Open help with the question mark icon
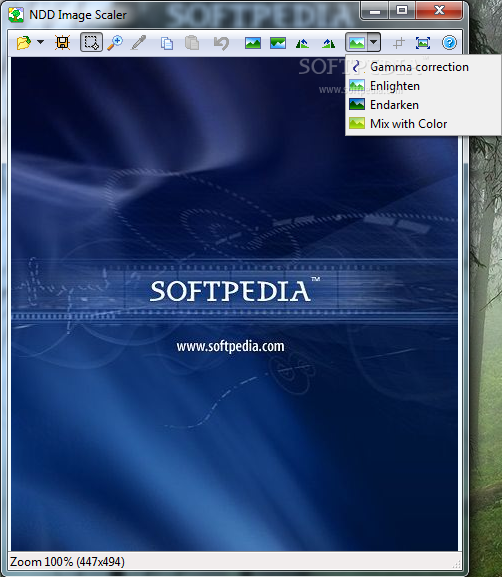The height and width of the screenshot is (577, 502). [449, 43]
